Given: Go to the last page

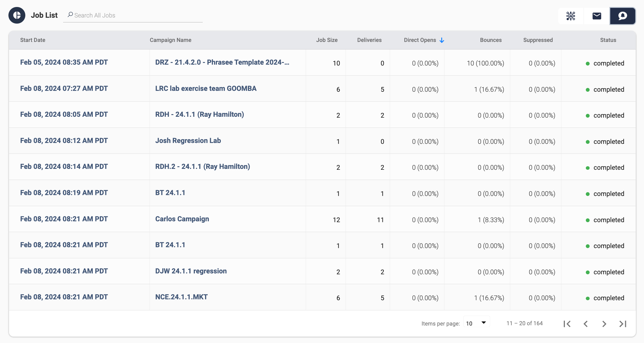Looking at the screenshot, I should (x=623, y=324).
